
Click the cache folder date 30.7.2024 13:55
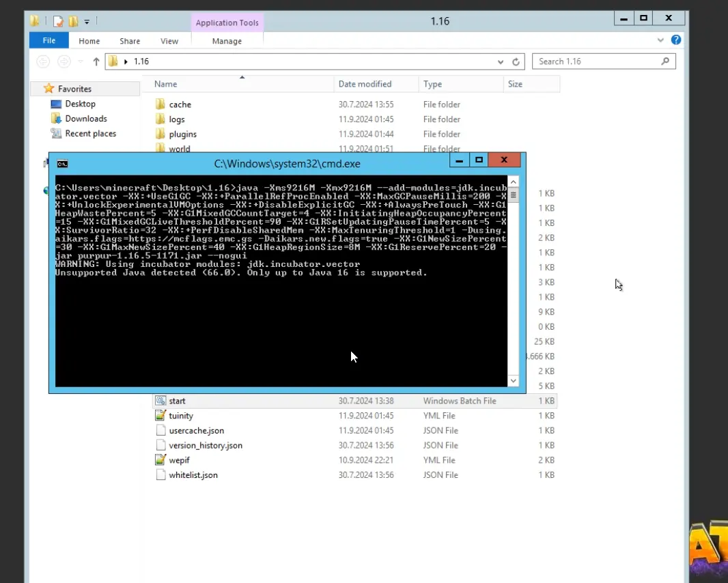tap(366, 104)
